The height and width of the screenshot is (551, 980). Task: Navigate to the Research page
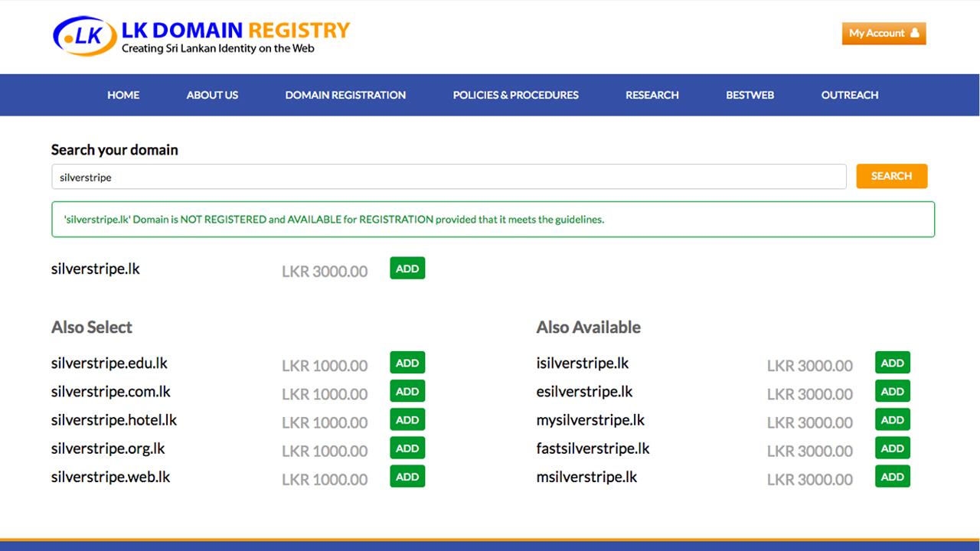point(652,95)
